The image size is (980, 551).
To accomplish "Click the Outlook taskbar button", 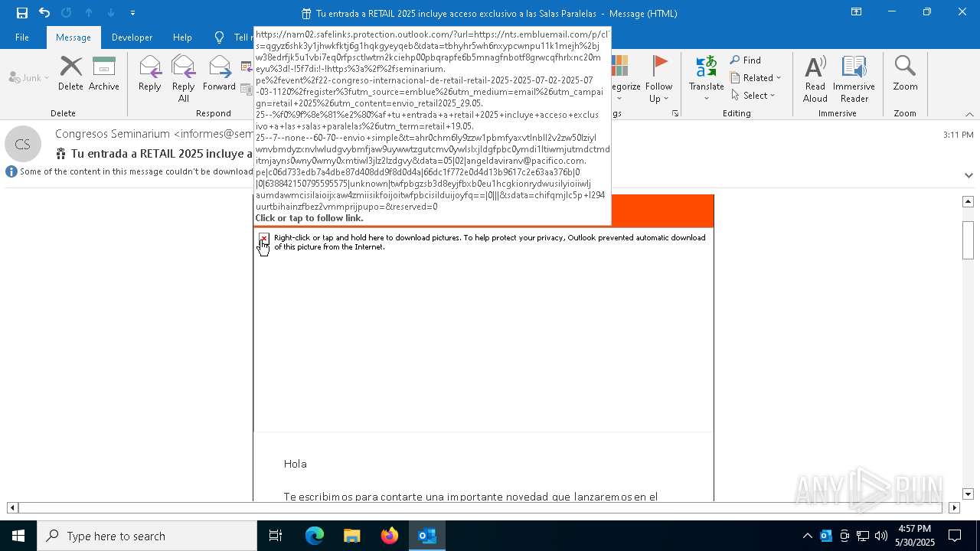I will 426,536.
